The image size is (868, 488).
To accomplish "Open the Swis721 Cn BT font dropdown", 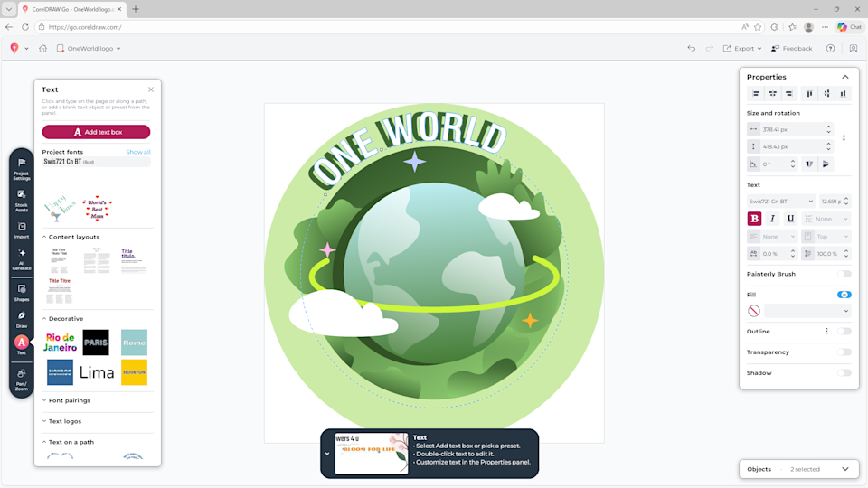I will coord(780,202).
